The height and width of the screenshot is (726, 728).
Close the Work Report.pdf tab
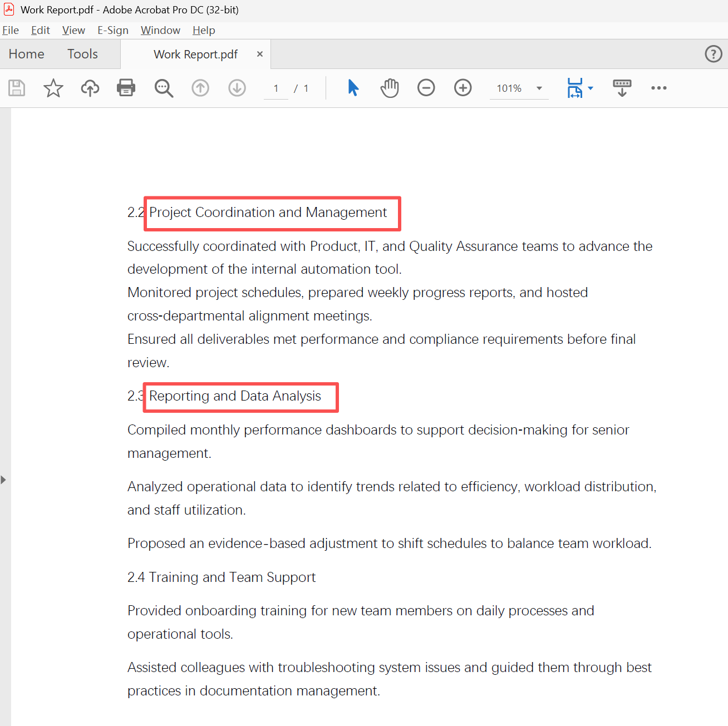pyautogui.click(x=260, y=54)
